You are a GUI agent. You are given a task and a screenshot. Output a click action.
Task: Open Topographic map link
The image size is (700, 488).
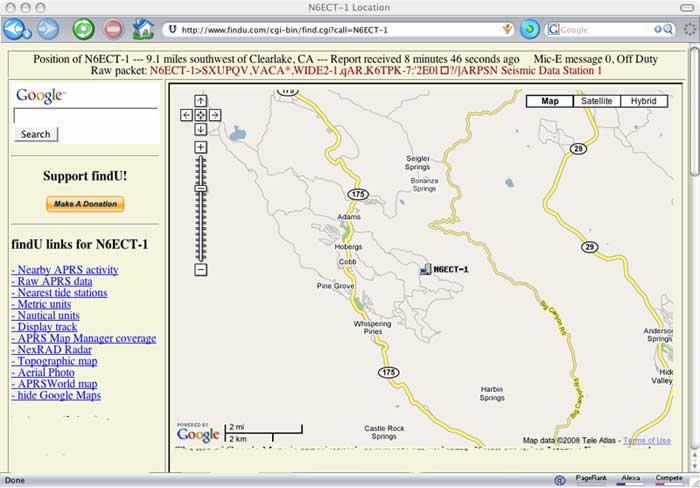pos(54,361)
